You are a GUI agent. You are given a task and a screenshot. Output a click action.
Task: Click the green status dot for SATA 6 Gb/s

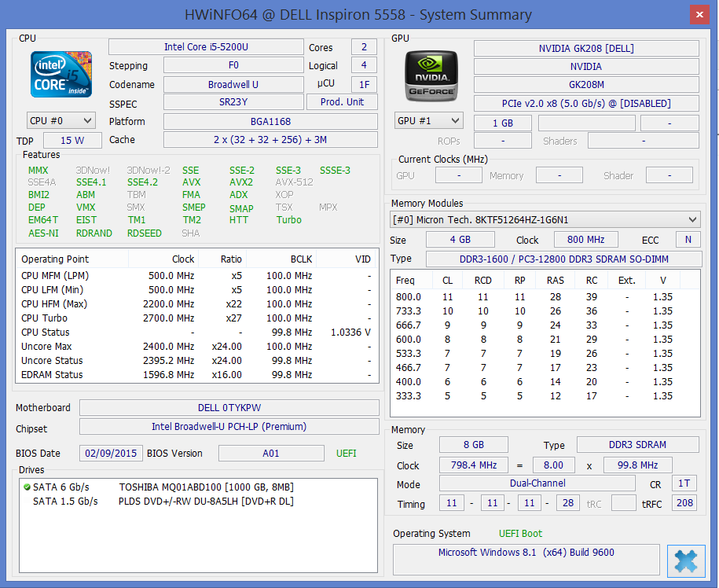(27, 487)
